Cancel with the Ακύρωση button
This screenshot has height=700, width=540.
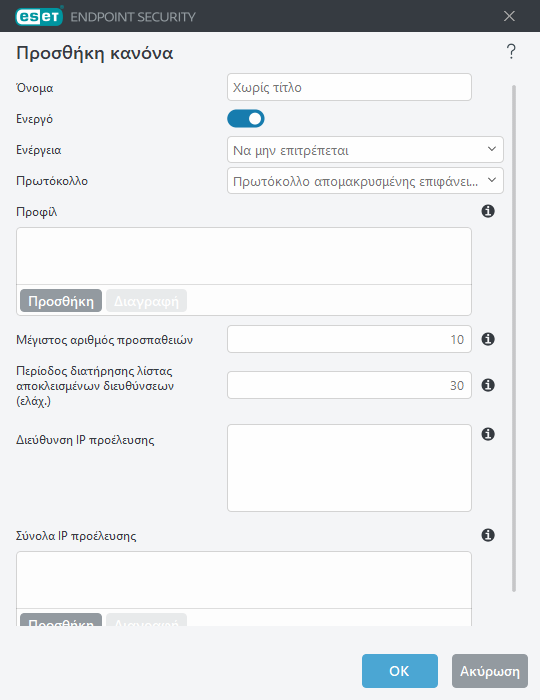tap(490, 671)
